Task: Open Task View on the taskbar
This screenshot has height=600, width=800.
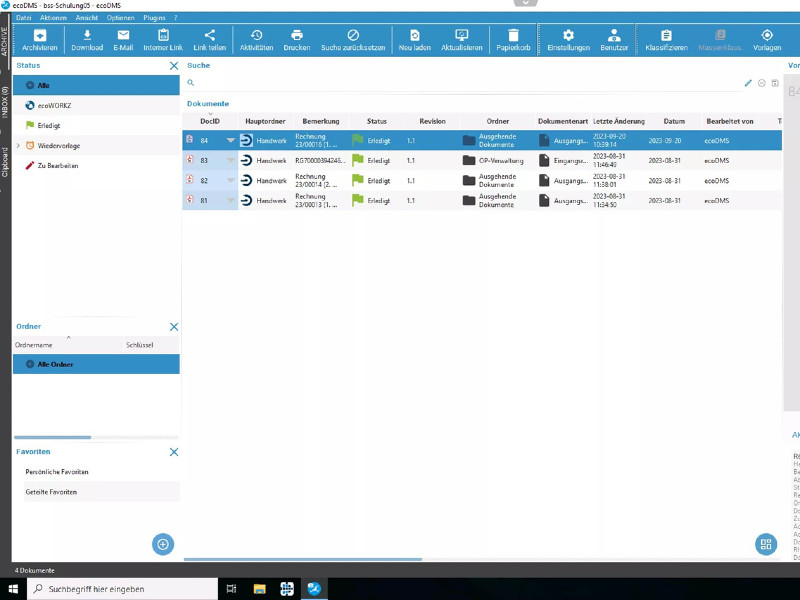Action: [231, 589]
